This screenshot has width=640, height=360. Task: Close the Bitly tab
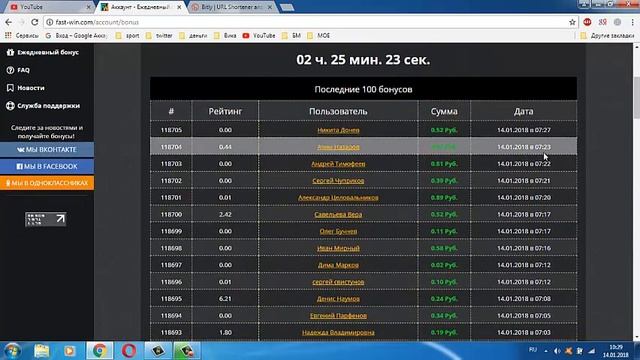click(270, 7)
